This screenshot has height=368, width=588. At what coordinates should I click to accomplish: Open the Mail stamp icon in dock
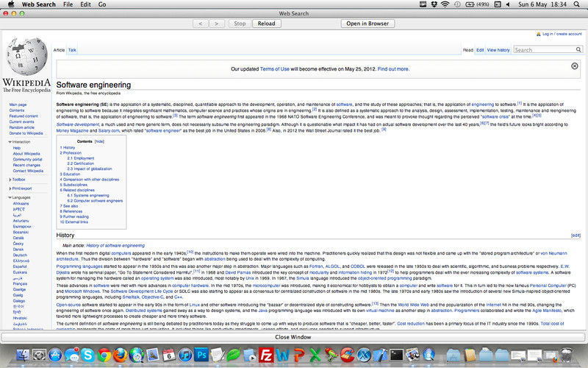pos(153,355)
